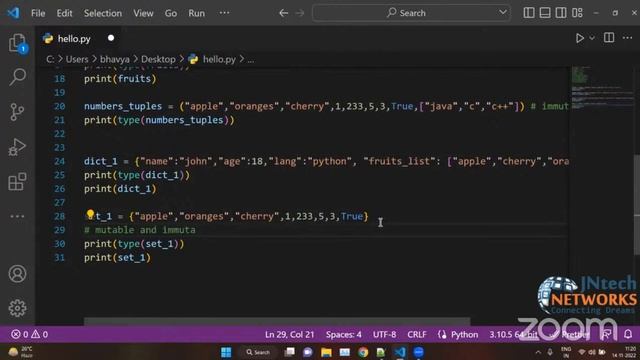Change encoding via UTF-8 status item
640x360 pixels.
click(384, 334)
